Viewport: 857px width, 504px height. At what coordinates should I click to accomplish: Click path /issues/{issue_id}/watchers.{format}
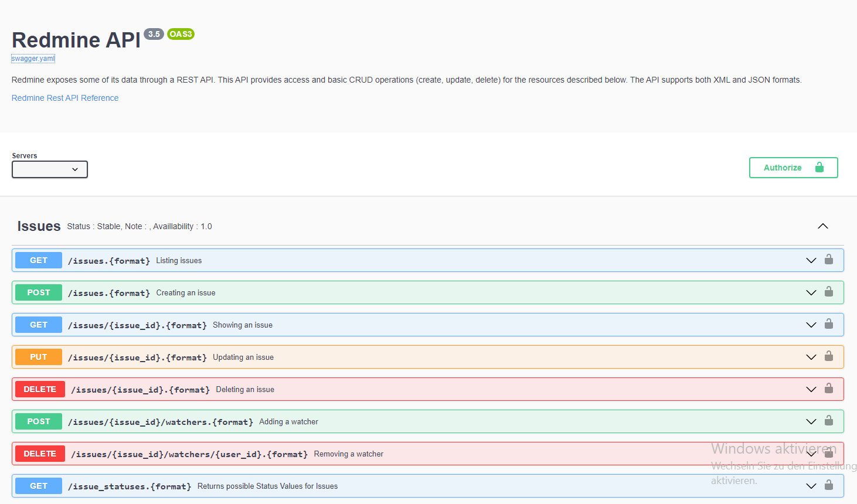[161, 422]
